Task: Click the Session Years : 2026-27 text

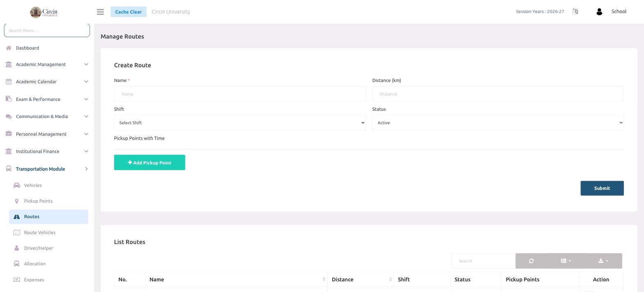Action: point(540,11)
